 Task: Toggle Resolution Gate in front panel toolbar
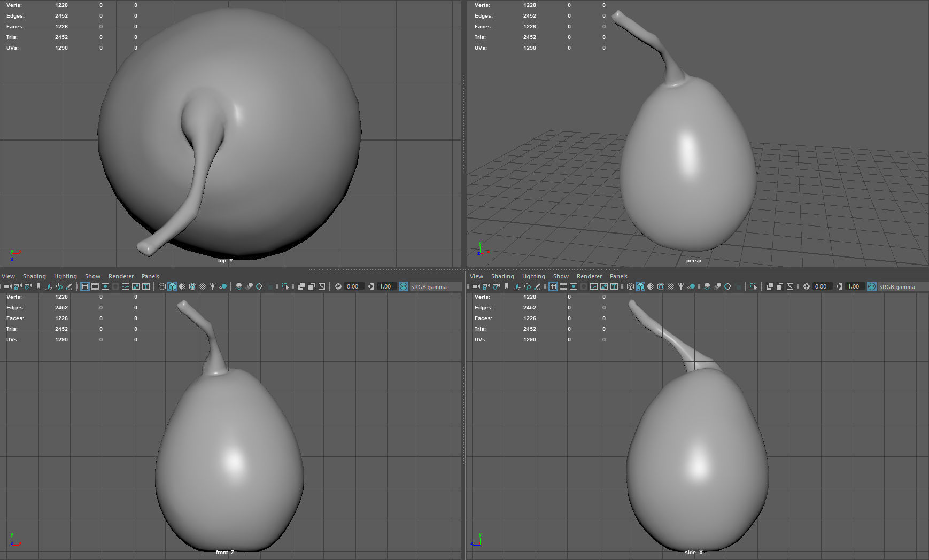pos(105,286)
